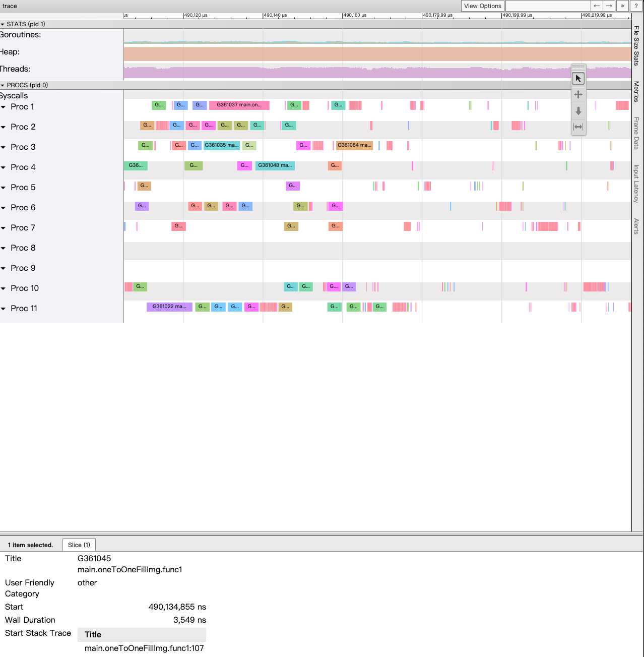Click the 'trace' title text
This screenshot has height=657, width=644.
[10, 6]
